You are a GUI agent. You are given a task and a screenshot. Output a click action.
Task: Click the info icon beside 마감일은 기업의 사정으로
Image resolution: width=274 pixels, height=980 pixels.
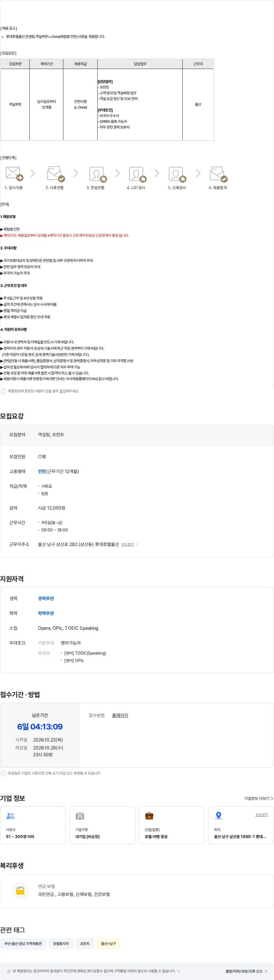[x=3, y=773]
